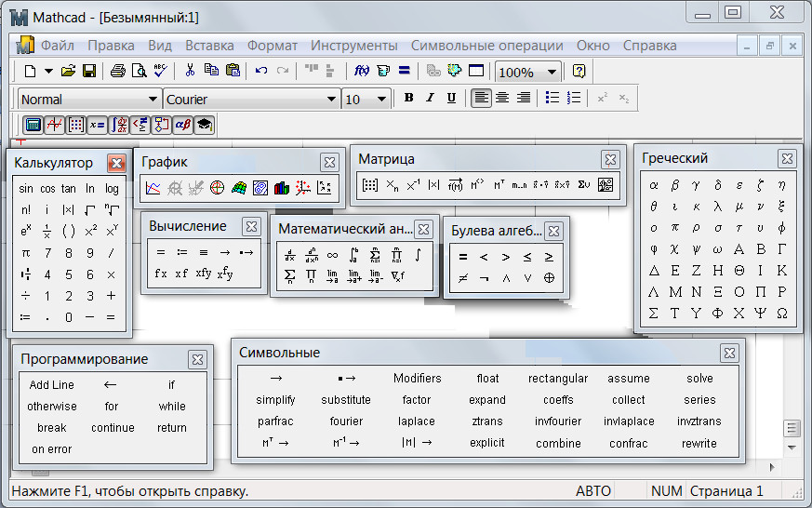812x508 pixels.
Task: Open the Символьные операции menu
Action: point(486,46)
